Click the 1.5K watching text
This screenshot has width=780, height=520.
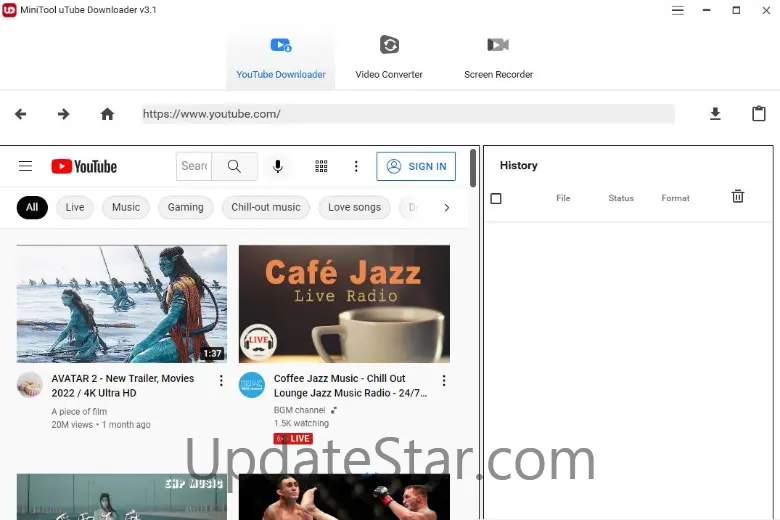pyautogui.click(x=301, y=423)
